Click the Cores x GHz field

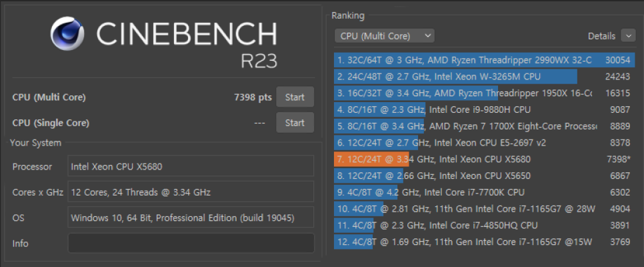pyautogui.click(x=191, y=192)
